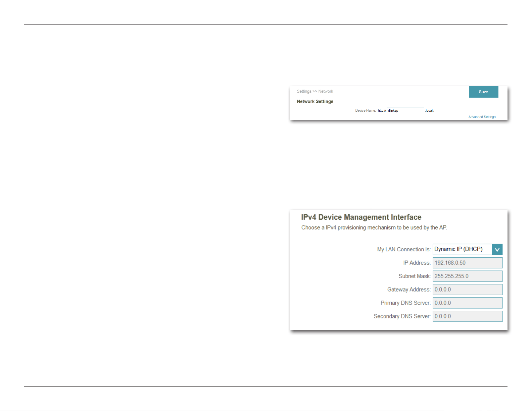Screen dimensions: 532x411
Task: Click the Network Settings heading
Action: (x=315, y=101)
